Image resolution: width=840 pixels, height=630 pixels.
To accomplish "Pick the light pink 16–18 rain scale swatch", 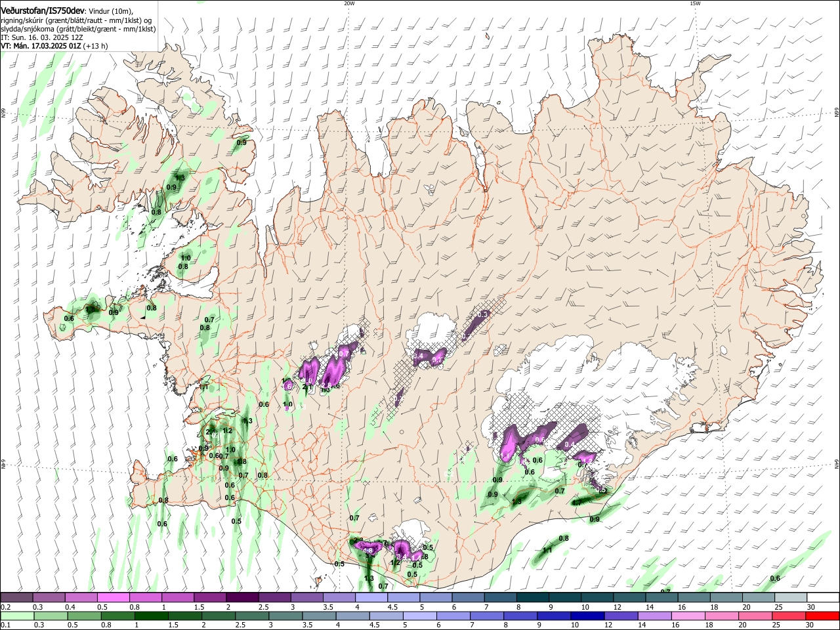I will tap(688, 616).
